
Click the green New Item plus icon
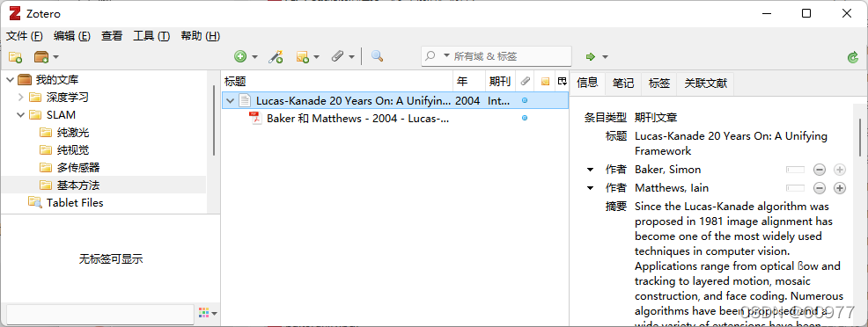240,56
